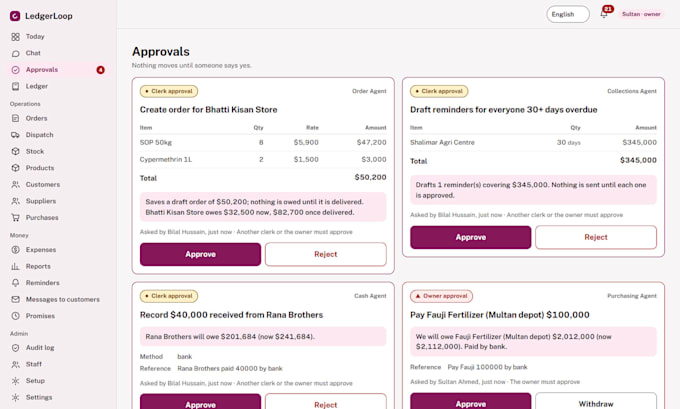Viewport: 680px width, 409px height.
Task: Click the Suppliers person icon
Action: (15, 201)
